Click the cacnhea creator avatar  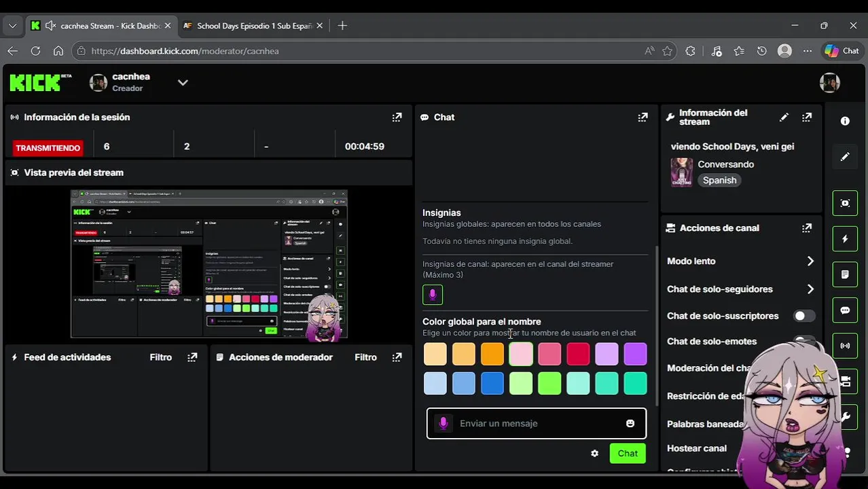tap(98, 83)
